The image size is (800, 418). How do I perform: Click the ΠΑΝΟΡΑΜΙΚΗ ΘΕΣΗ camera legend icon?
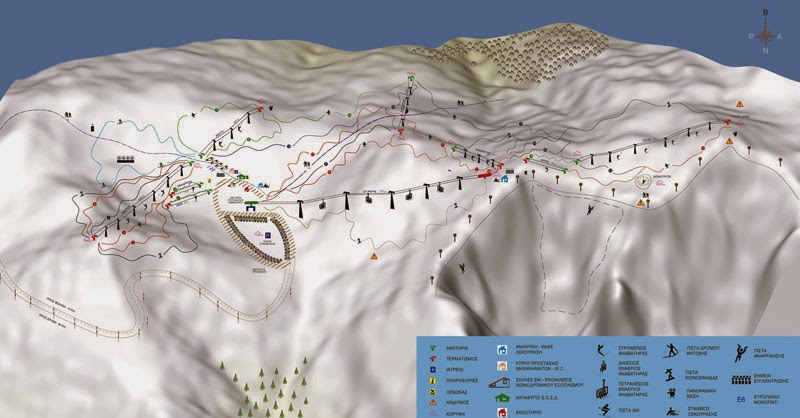click(669, 392)
